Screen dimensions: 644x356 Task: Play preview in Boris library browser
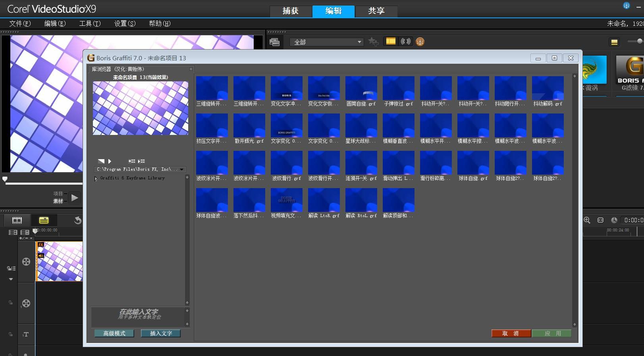pos(110,161)
